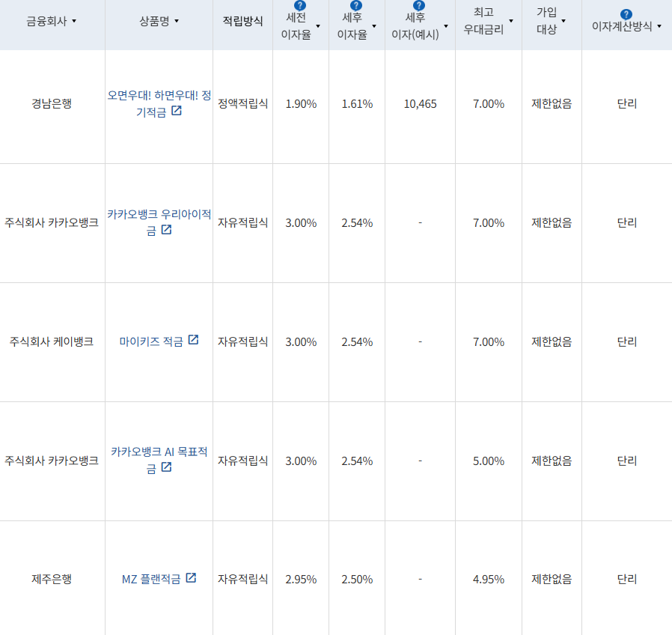The height and width of the screenshot is (635, 672).
Task: Open 이자계산방식 column sort arrow
Action: (x=659, y=26)
